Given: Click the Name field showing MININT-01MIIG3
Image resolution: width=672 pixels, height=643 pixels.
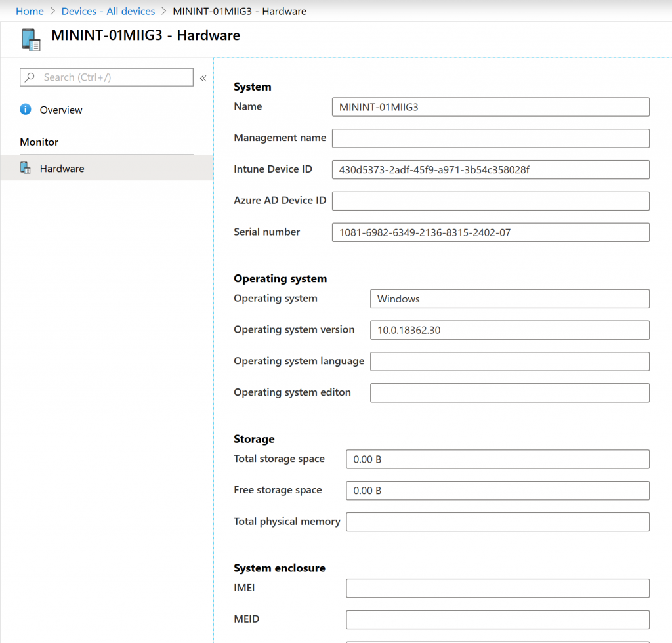Looking at the screenshot, I should click(x=490, y=106).
